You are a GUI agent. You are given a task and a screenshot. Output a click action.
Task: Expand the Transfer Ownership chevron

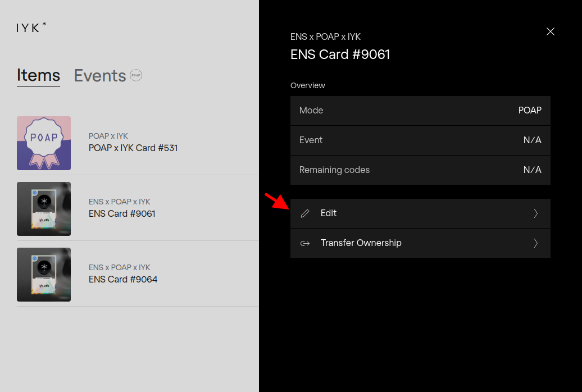535,243
